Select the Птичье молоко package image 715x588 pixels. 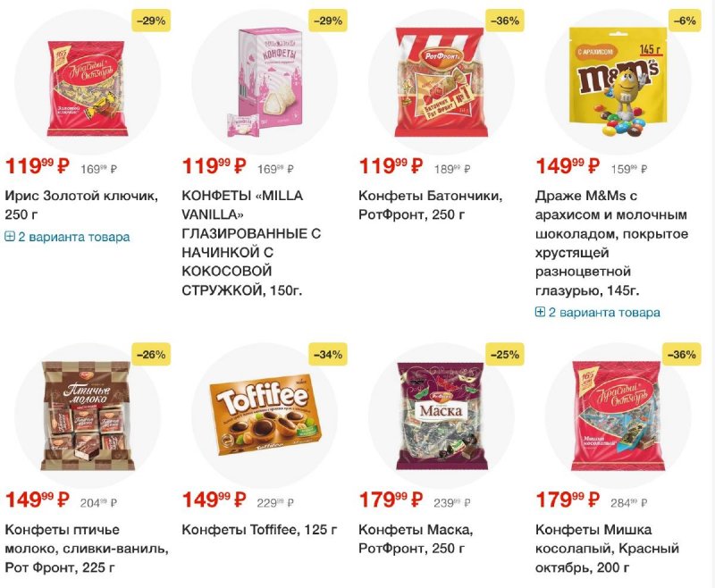coord(88,416)
